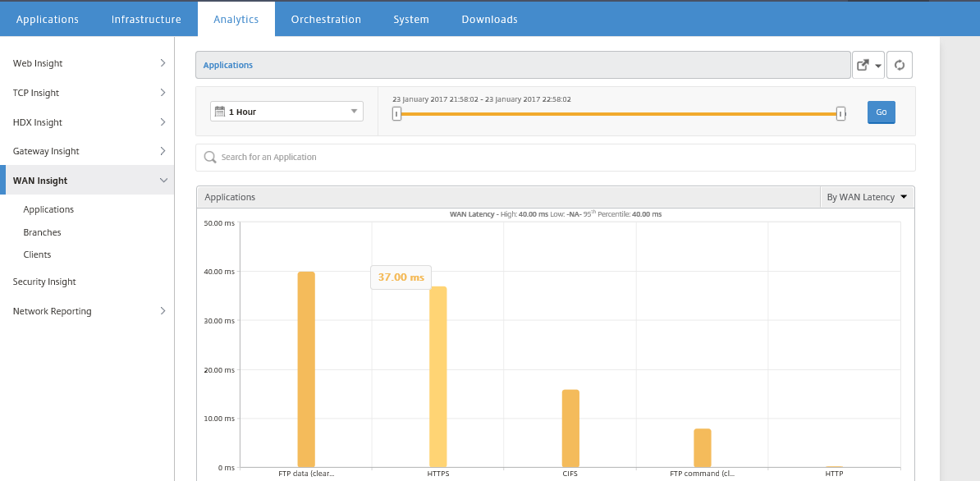Focus the Search for an Application field

click(x=556, y=158)
